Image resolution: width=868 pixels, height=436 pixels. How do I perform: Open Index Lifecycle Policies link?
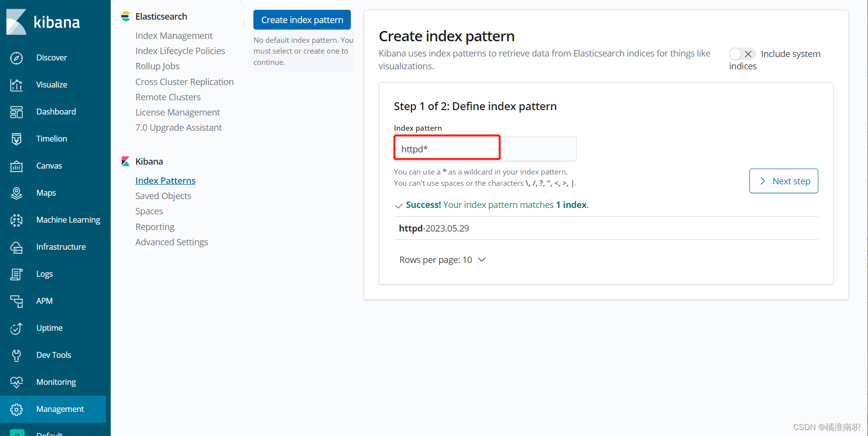click(180, 51)
